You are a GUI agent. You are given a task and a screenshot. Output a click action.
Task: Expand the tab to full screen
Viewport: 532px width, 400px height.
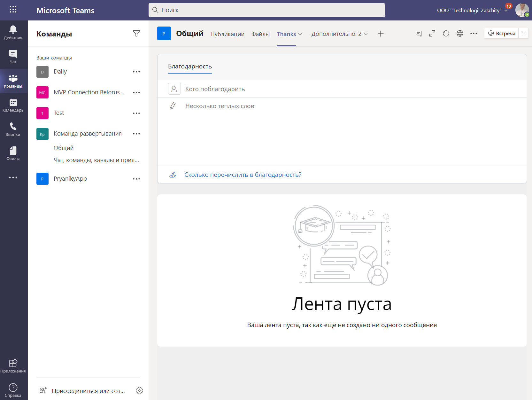432,34
